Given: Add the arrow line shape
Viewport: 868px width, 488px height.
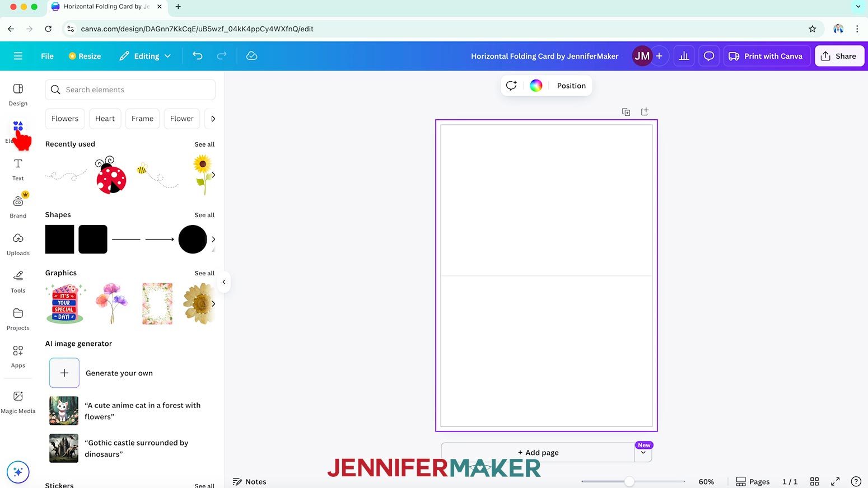Looking at the screenshot, I should tap(160, 240).
